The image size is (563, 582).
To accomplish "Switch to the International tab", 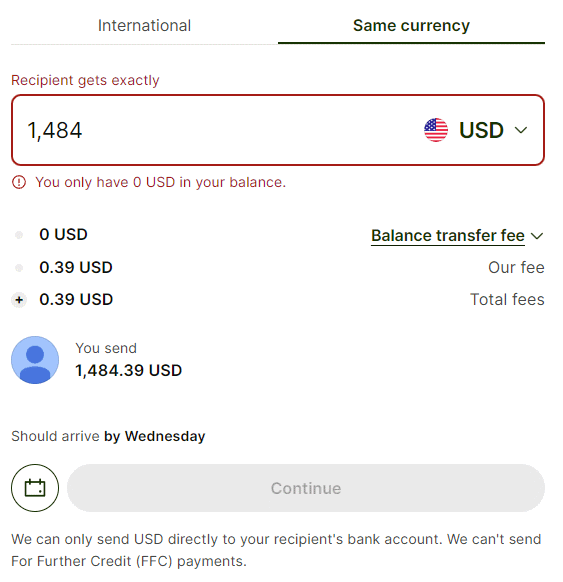I will tap(144, 26).
